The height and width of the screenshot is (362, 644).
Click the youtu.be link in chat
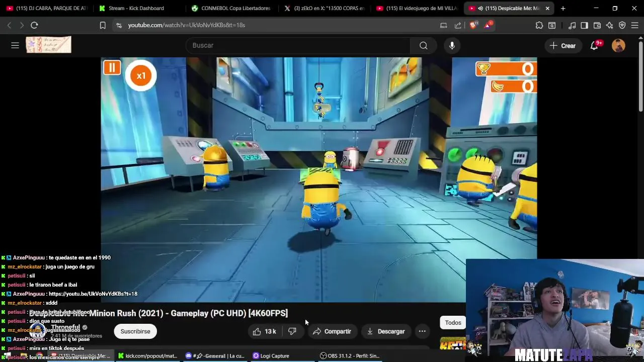coord(93,294)
